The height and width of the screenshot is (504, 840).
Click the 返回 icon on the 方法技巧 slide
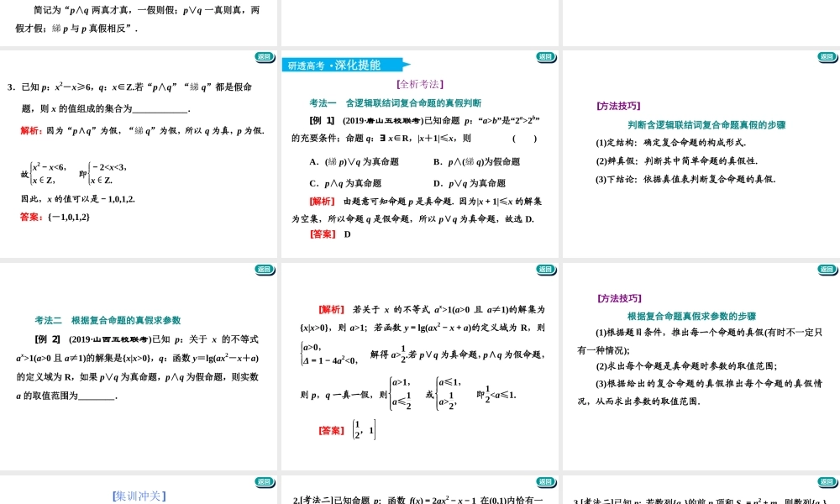point(828,270)
